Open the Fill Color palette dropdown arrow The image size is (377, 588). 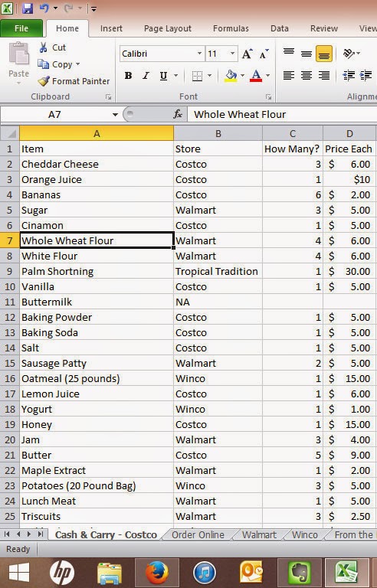click(x=242, y=75)
